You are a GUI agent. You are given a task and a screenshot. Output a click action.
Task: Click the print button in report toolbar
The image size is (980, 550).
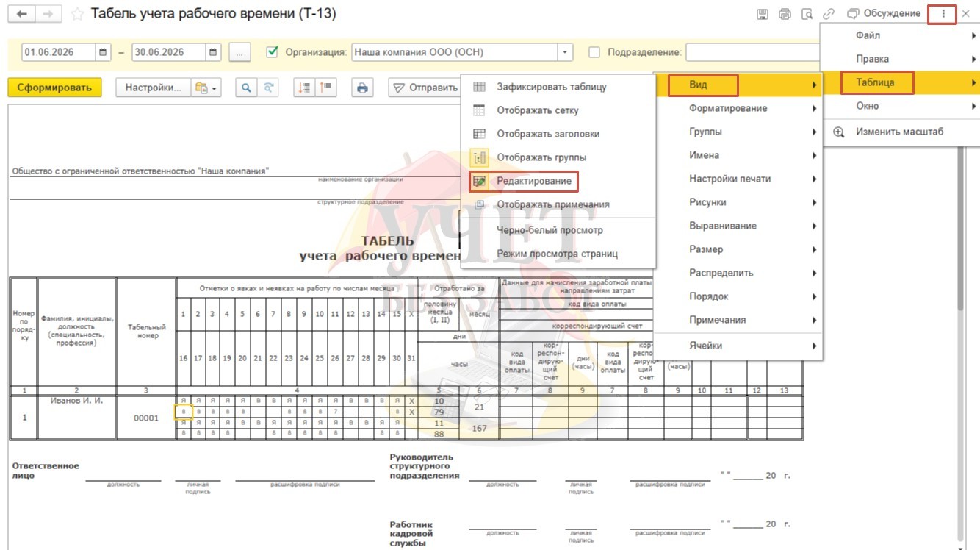[362, 87]
